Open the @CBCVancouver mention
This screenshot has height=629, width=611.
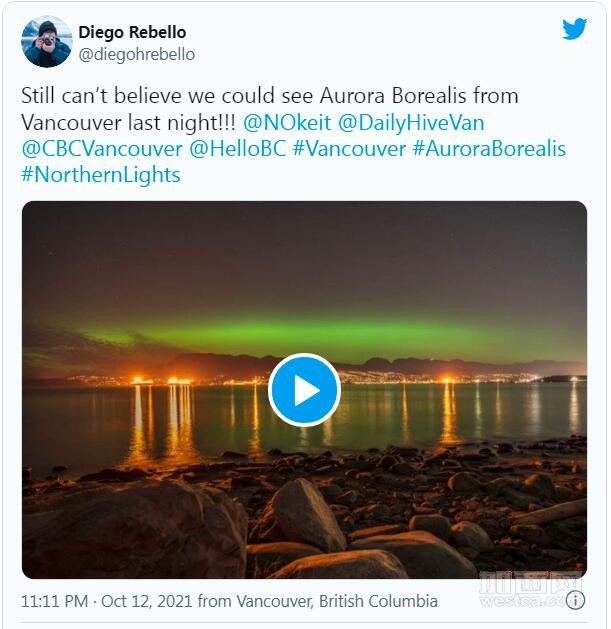102,149
